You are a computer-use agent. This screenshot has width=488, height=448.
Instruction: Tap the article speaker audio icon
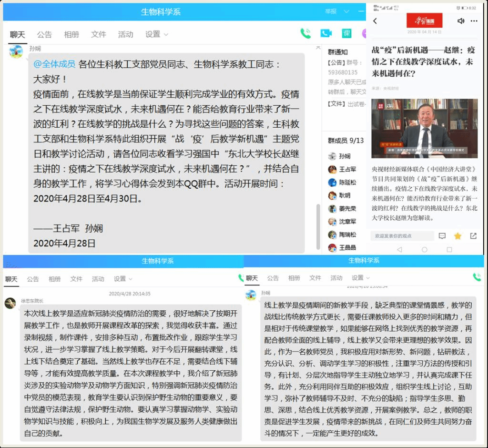[460, 21]
